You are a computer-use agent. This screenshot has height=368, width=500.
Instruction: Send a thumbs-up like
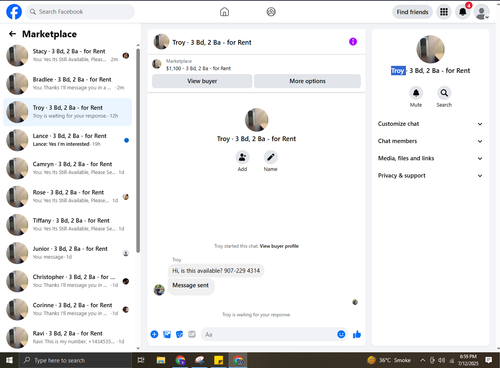[x=357, y=334]
